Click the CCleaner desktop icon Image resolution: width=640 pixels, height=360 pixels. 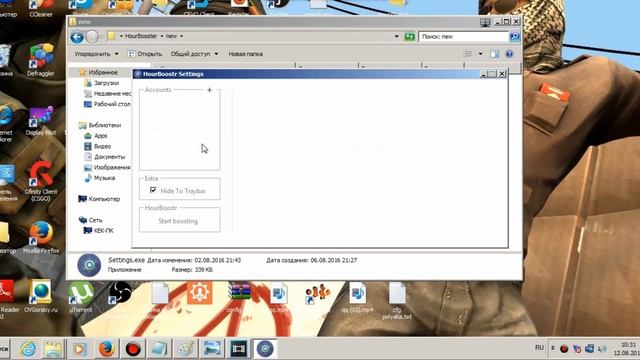coord(41,8)
